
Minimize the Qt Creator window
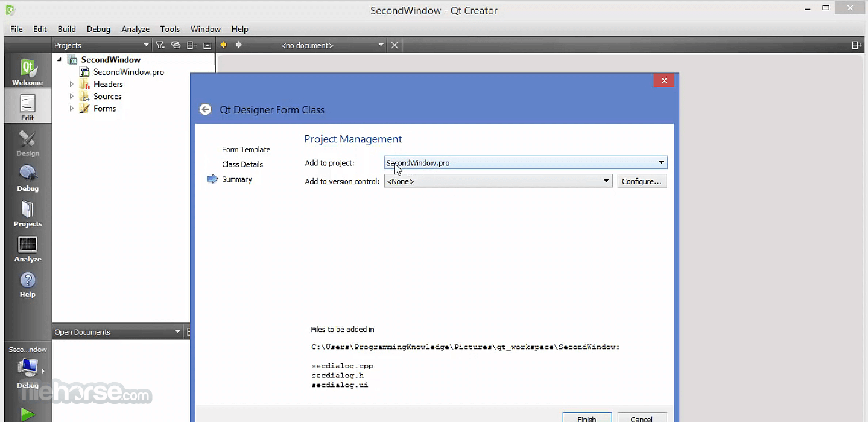click(x=807, y=10)
